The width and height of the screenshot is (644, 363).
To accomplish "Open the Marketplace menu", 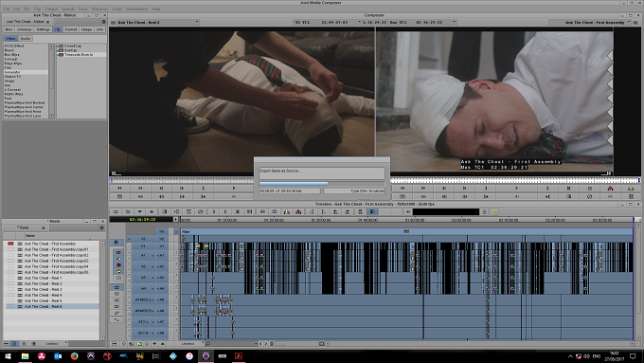I will coord(136,9).
